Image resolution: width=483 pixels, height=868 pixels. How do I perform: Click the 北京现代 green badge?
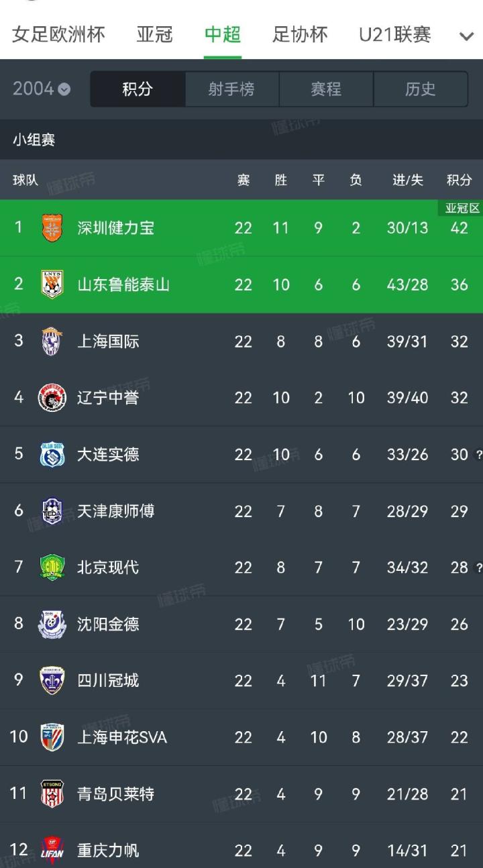click(52, 567)
